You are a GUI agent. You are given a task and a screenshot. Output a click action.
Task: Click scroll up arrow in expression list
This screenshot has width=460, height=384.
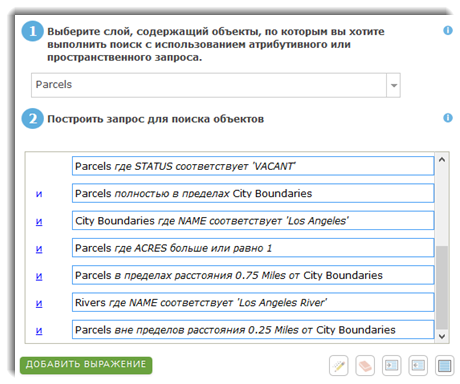(x=442, y=160)
